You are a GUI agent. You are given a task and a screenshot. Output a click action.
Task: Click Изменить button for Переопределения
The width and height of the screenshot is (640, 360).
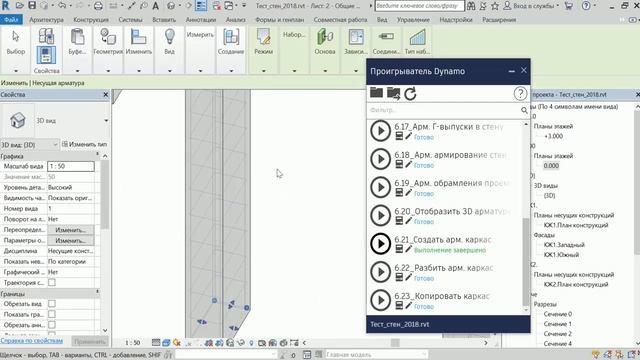coord(70,230)
